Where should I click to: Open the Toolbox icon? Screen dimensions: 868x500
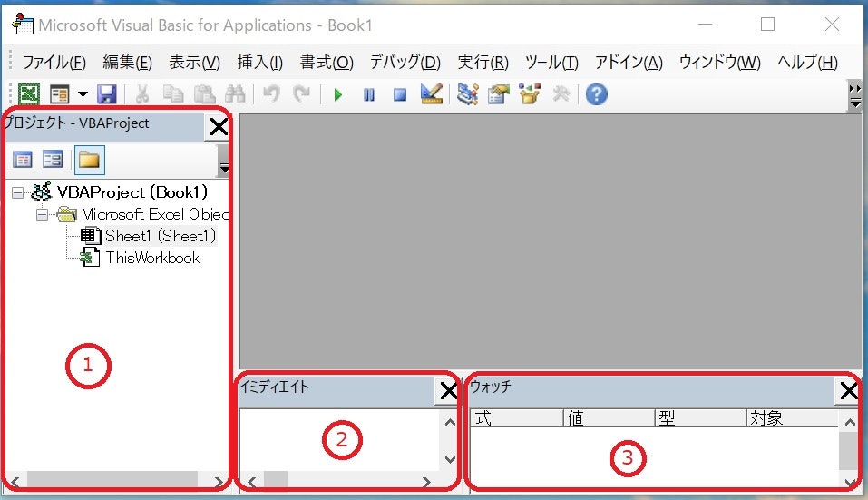(561, 94)
